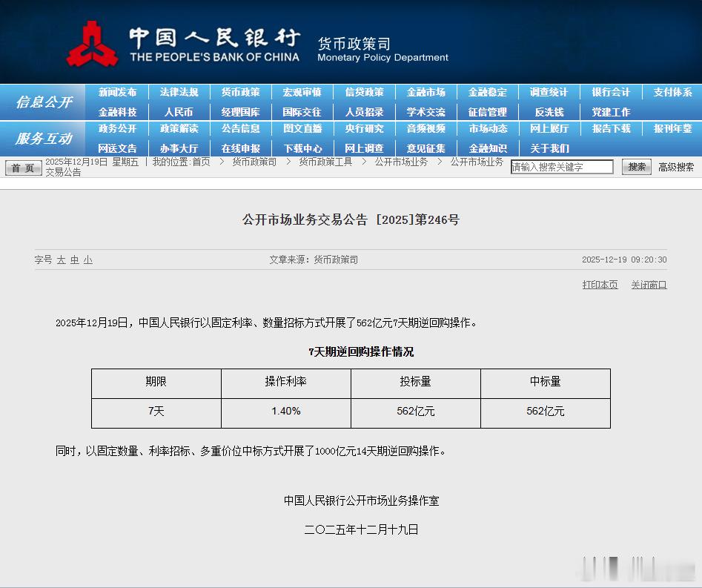Go to 金融稳定 section

pyautogui.click(x=488, y=92)
